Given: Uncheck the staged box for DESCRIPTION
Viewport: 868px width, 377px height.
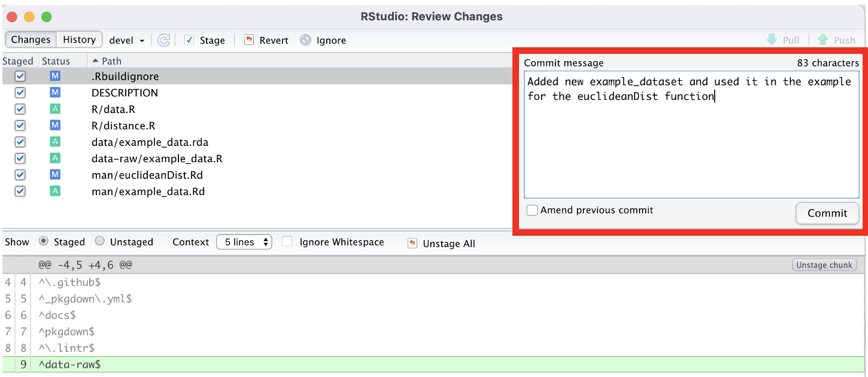Looking at the screenshot, I should [20, 93].
